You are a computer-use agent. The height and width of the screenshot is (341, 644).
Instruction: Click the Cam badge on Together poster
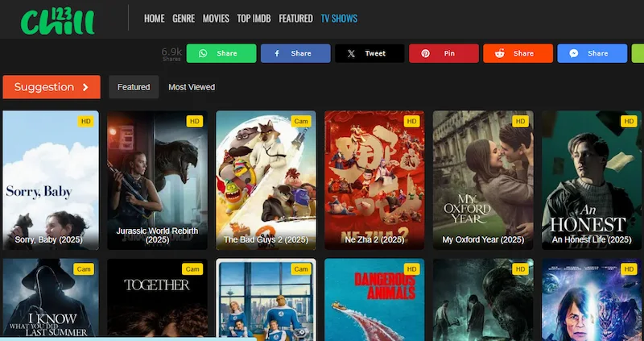tap(192, 269)
